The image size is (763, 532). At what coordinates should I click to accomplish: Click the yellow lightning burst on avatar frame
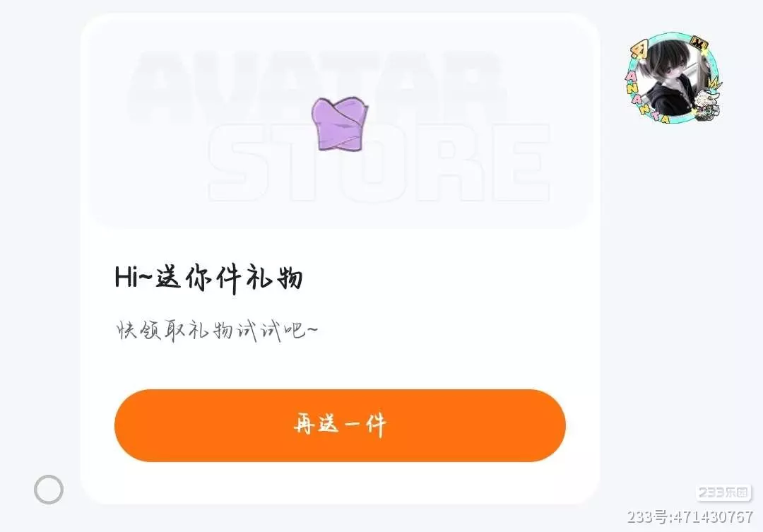(x=714, y=83)
